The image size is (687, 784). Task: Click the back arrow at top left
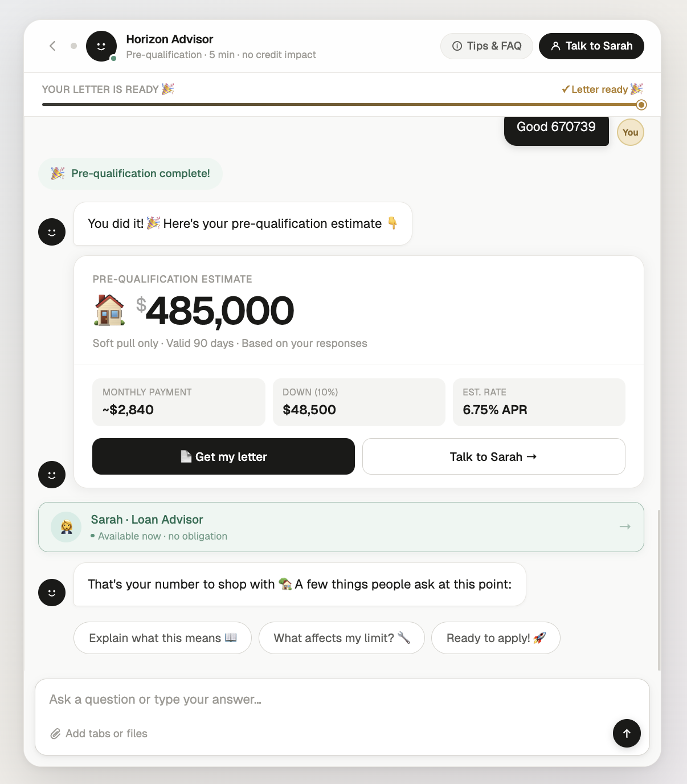52,46
